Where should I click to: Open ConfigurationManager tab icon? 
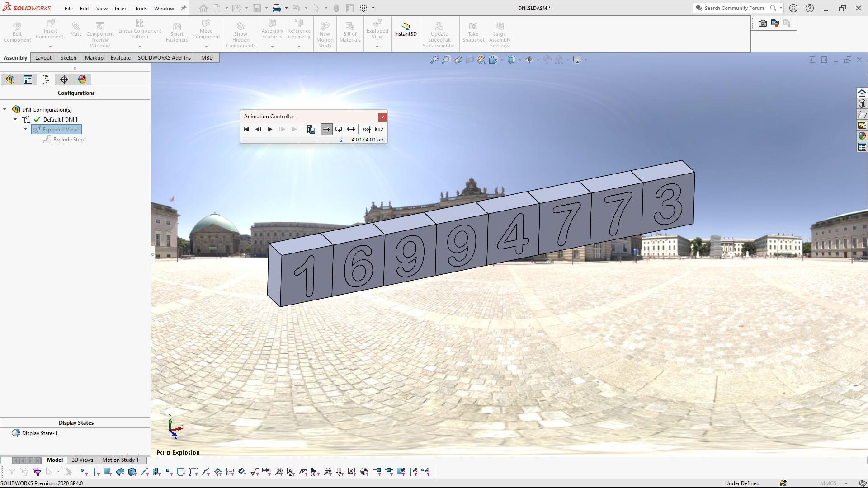click(x=46, y=80)
